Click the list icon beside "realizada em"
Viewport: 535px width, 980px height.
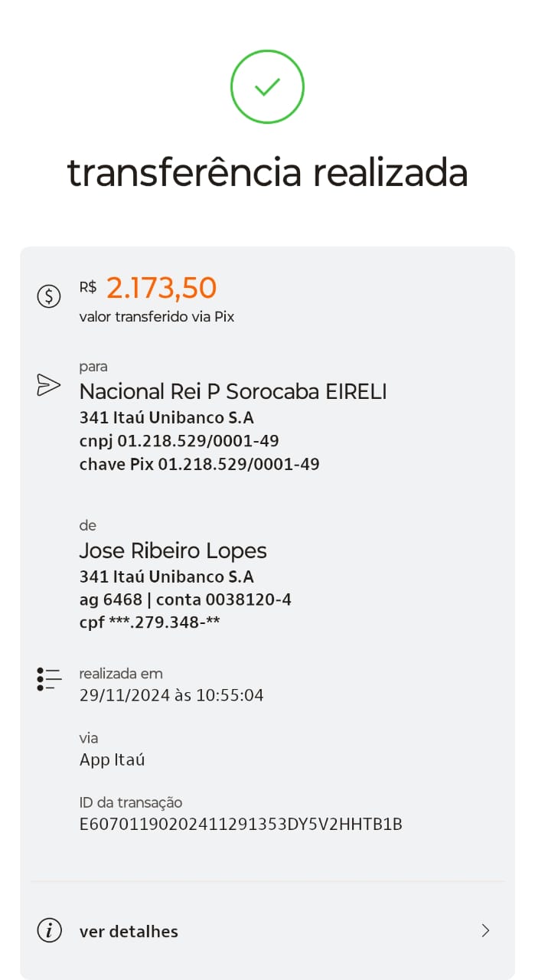click(x=48, y=679)
